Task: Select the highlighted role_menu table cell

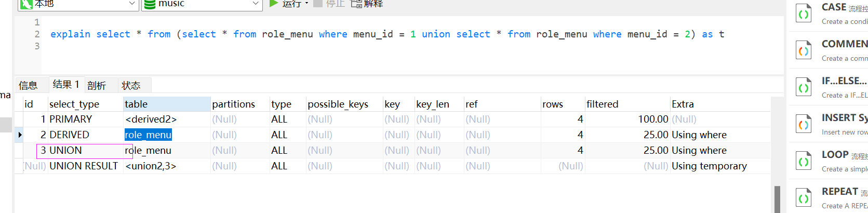Action: 148,135
